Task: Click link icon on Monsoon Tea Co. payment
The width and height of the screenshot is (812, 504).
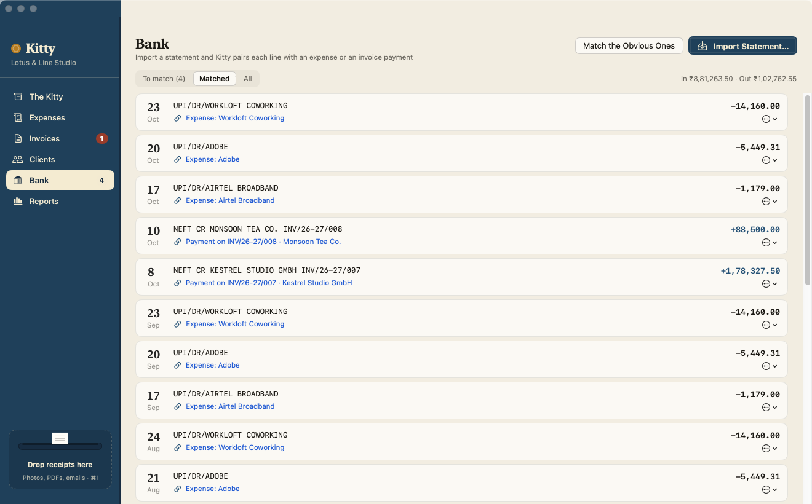Action: (178, 242)
